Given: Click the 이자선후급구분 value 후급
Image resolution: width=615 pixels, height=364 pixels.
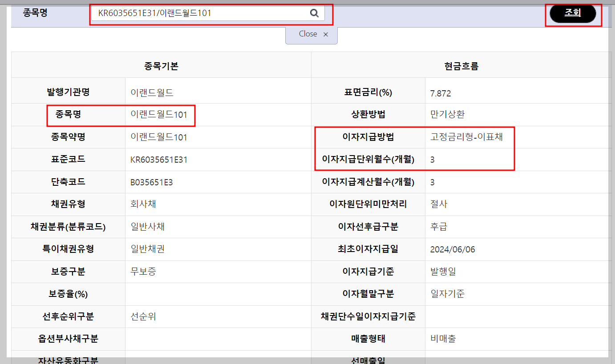Looking at the screenshot, I should (x=439, y=227).
